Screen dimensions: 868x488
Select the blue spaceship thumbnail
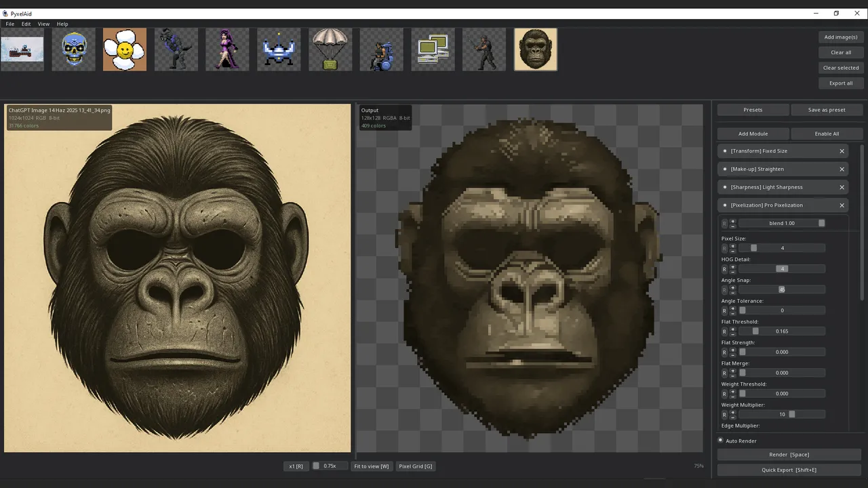(x=279, y=49)
